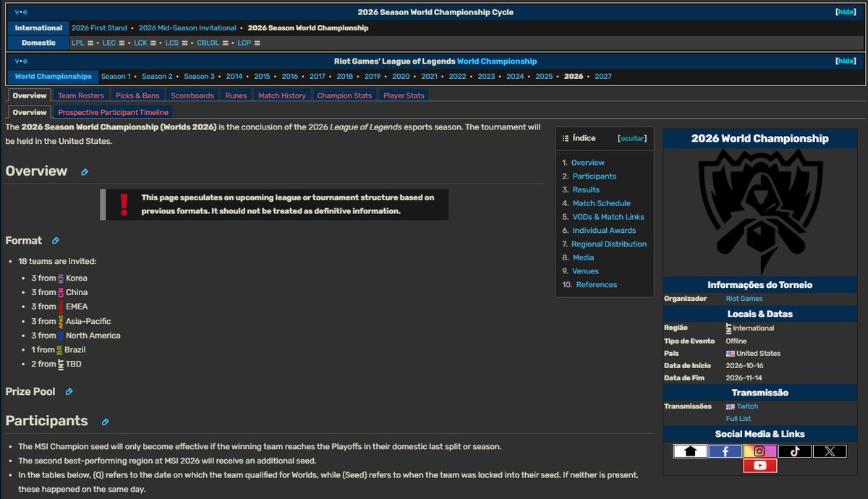The height and width of the screenshot is (499, 868).
Task: Open the 2014 World Championship link
Action: (x=234, y=77)
